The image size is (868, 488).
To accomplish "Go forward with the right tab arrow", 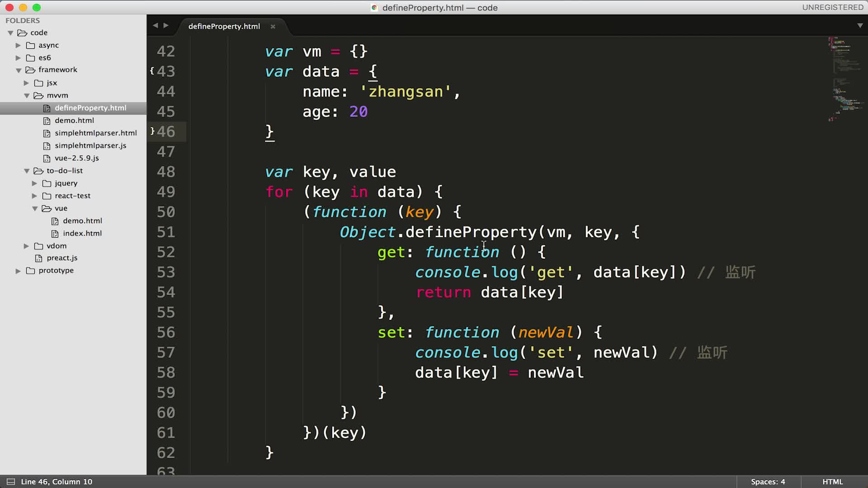I will (x=166, y=26).
